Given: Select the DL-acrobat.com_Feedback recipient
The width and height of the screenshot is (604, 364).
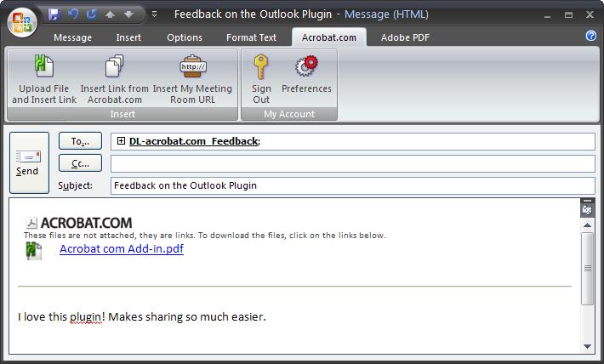Looking at the screenshot, I should coord(193,141).
